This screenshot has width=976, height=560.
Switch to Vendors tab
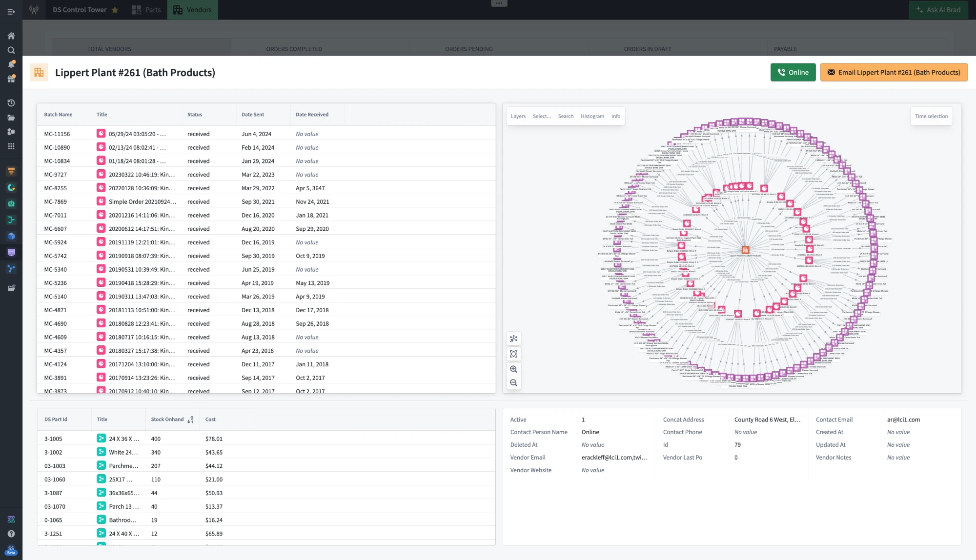tap(192, 10)
